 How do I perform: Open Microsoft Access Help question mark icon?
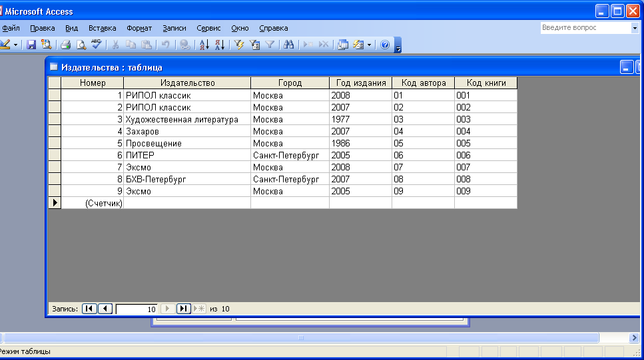pos(385,45)
